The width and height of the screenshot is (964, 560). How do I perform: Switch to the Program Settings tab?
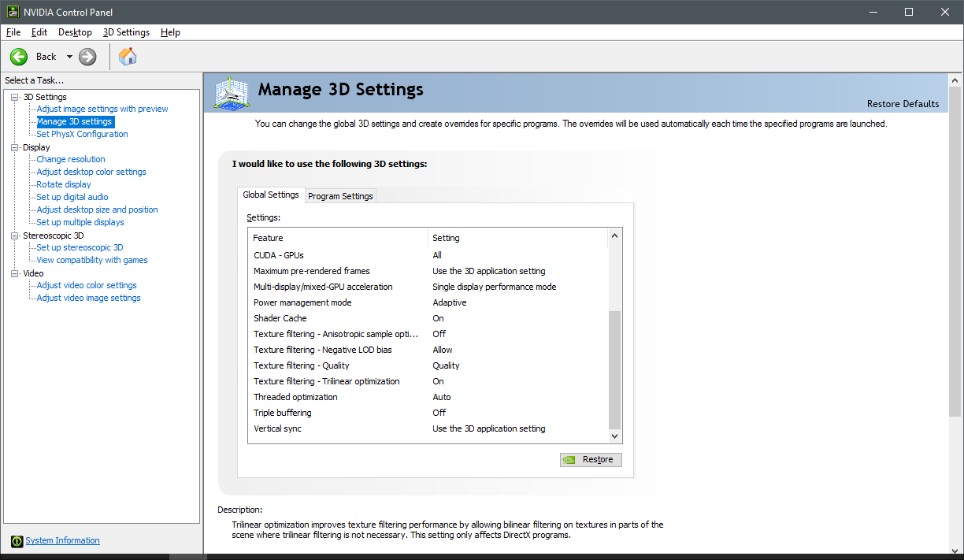pos(340,196)
